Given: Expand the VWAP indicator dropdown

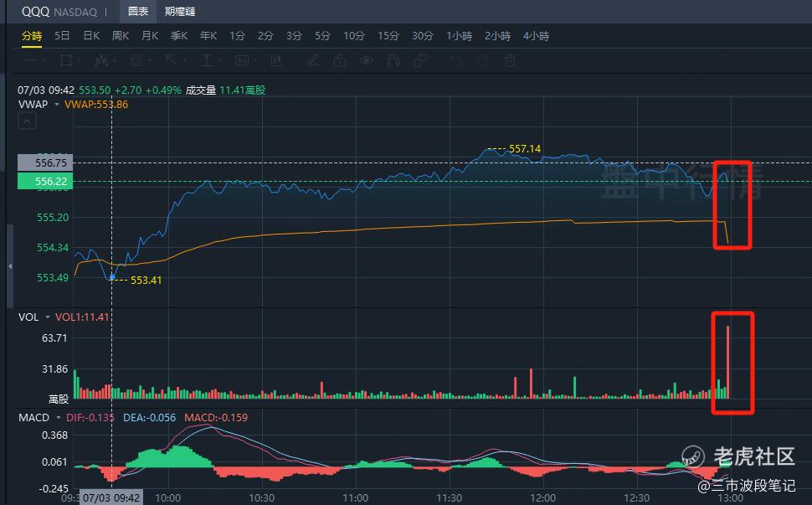Looking at the screenshot, I should [56, 105].
